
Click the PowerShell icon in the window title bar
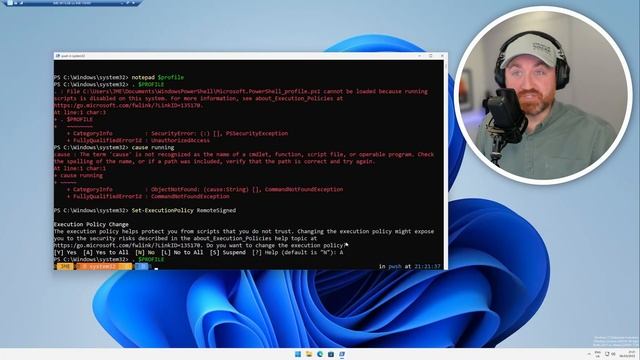pos(58,56)
